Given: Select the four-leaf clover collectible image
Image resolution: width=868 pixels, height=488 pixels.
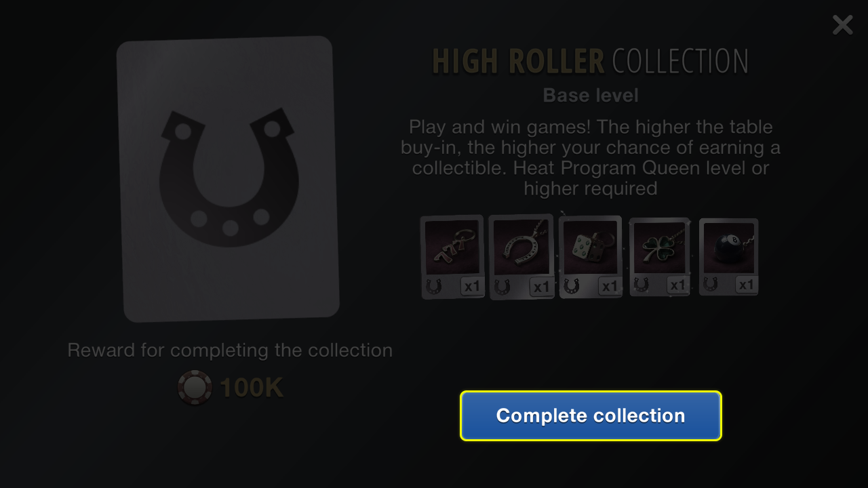Looking at the screenshot, I should click(659, 248).
